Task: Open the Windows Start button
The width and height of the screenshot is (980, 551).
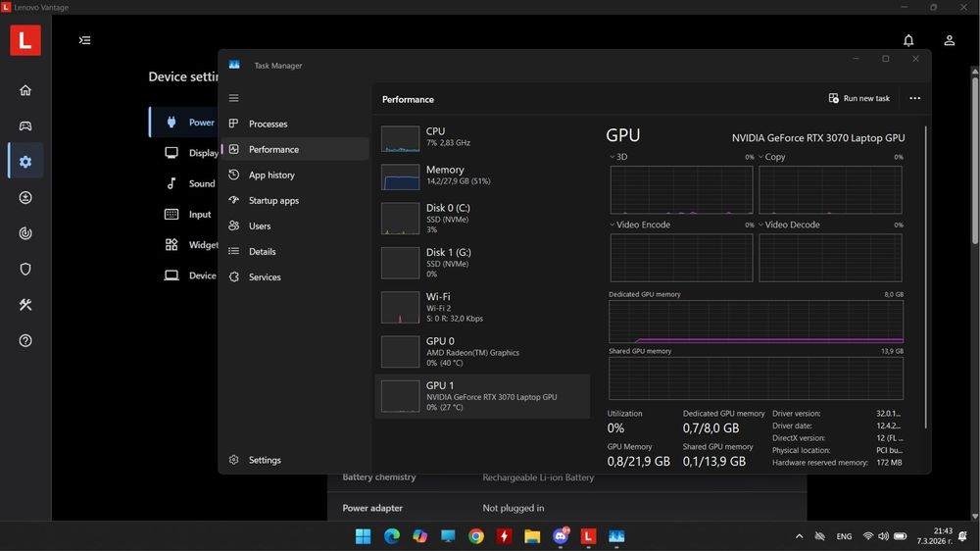Action: pyautogui.click(x=364, y=536)
